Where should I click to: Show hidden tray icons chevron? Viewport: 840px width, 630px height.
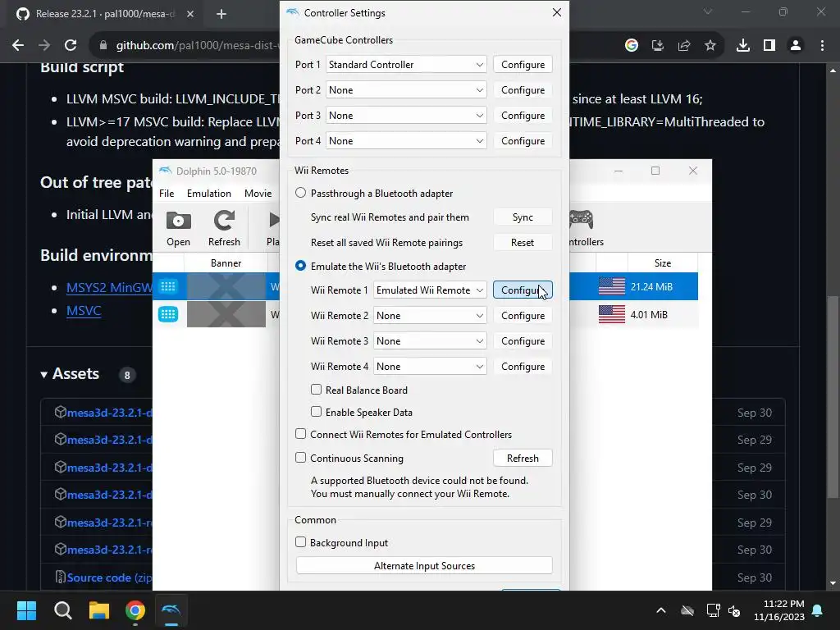661,610
